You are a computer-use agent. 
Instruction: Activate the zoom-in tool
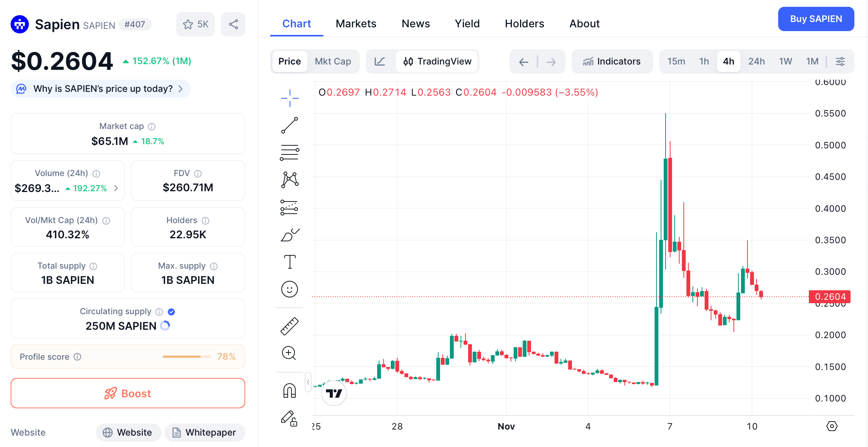tap(289, 353)
